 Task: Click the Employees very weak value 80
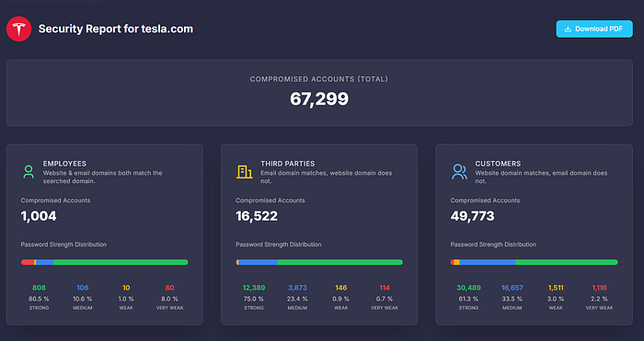169,288
